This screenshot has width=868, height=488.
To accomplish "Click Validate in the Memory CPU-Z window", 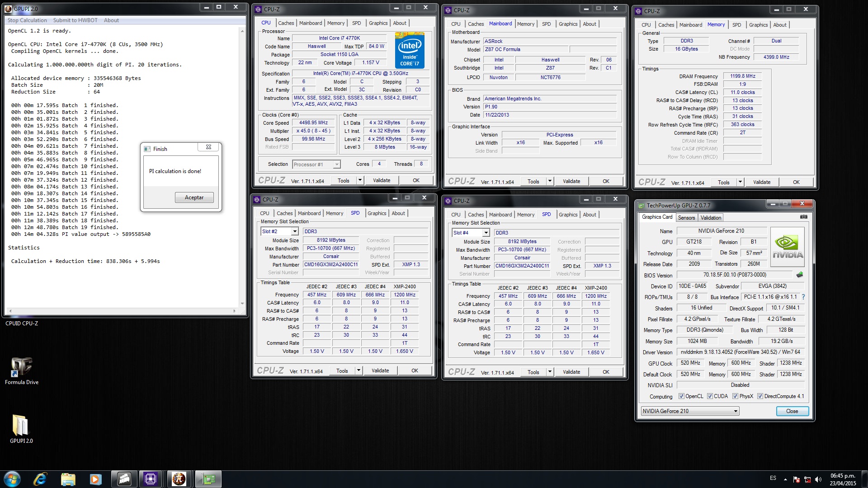I will 762,182.
